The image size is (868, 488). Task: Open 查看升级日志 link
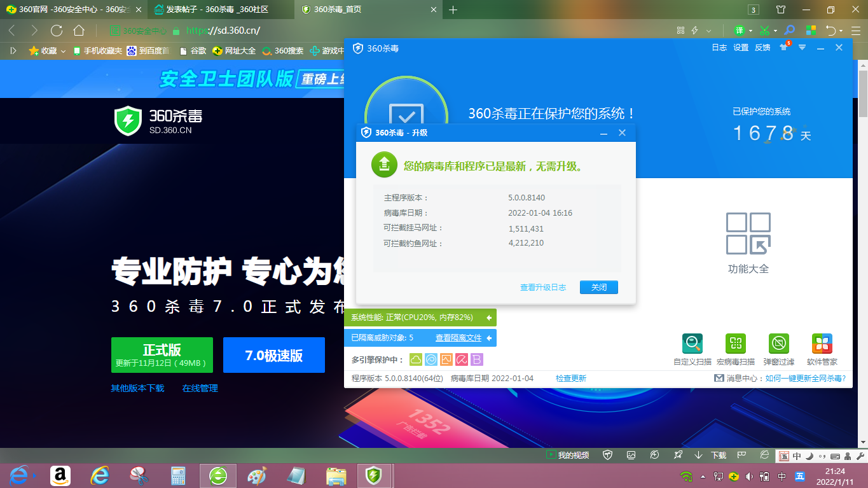(543, 288)
